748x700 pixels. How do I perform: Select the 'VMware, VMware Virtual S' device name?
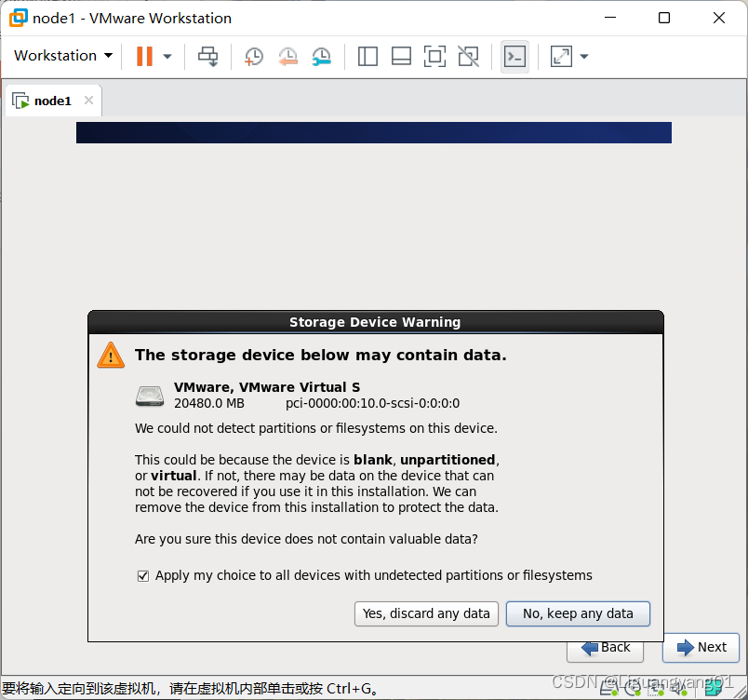point(267,387)
